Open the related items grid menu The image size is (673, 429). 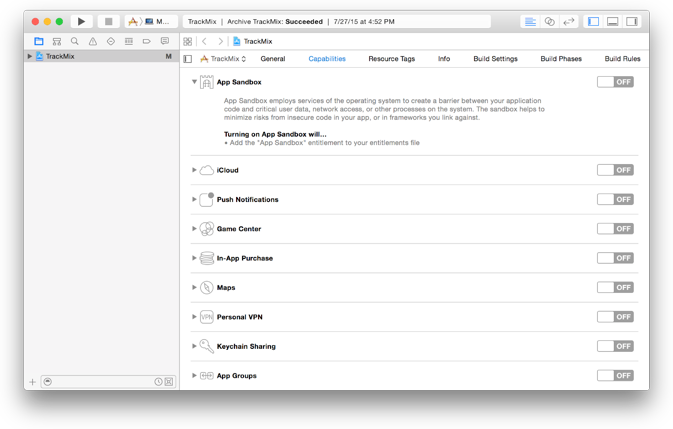(x=188, y=41)
